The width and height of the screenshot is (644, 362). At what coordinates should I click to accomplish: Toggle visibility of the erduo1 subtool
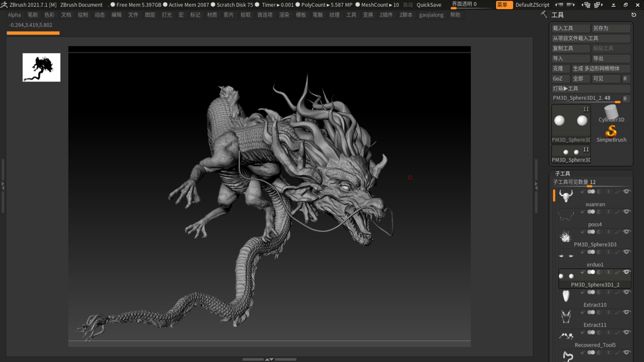626,252
